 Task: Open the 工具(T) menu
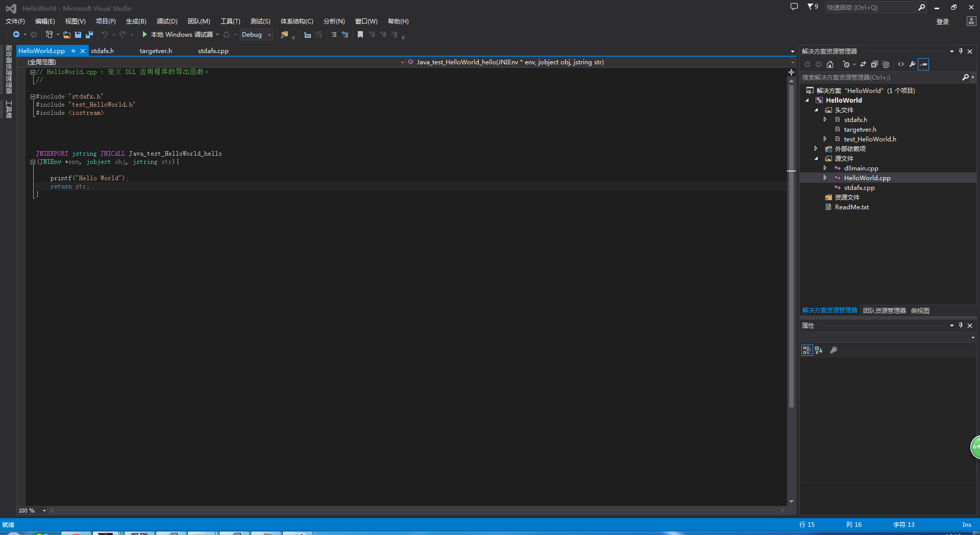[x=230, y=21]
